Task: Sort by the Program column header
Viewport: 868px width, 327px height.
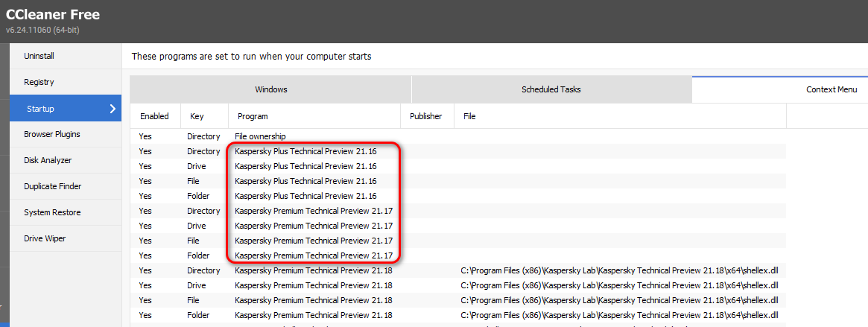Action: point(314,116)
